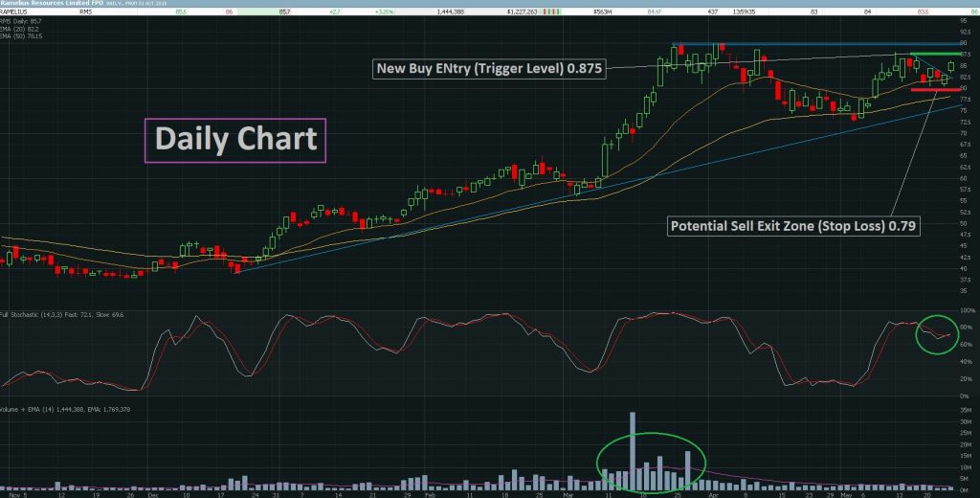Select the Dec label on the time axis

[x=153, y=493]
